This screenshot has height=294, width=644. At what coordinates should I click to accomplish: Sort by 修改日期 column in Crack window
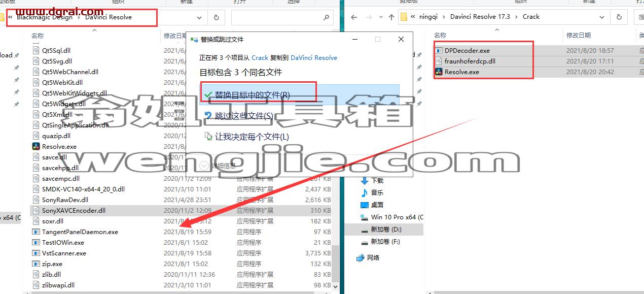point(579,36)
